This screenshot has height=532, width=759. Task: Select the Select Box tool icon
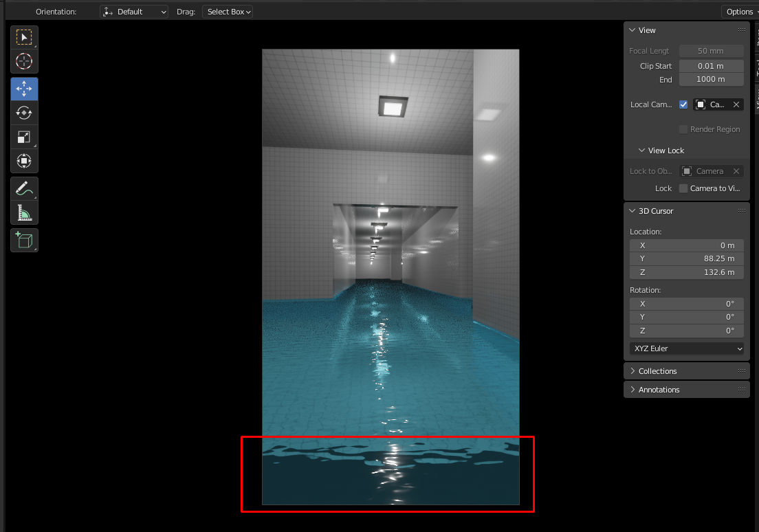pyautogui.click(x=24, y=37)
